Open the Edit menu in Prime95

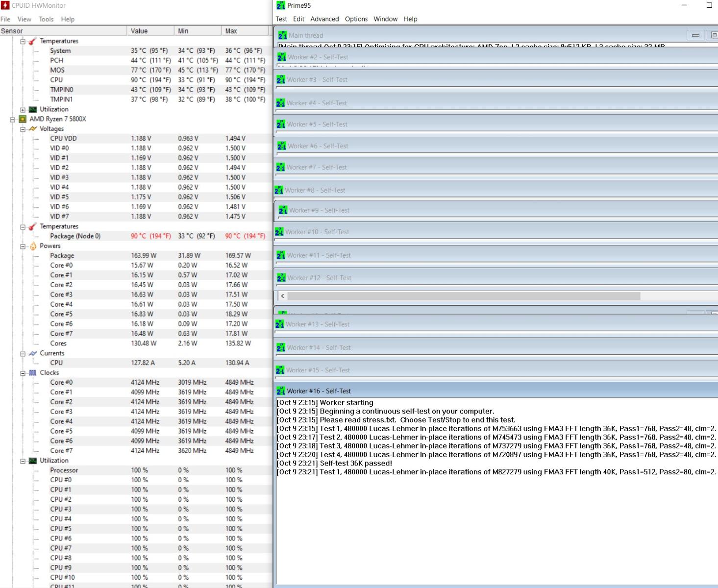coord(299,19)
